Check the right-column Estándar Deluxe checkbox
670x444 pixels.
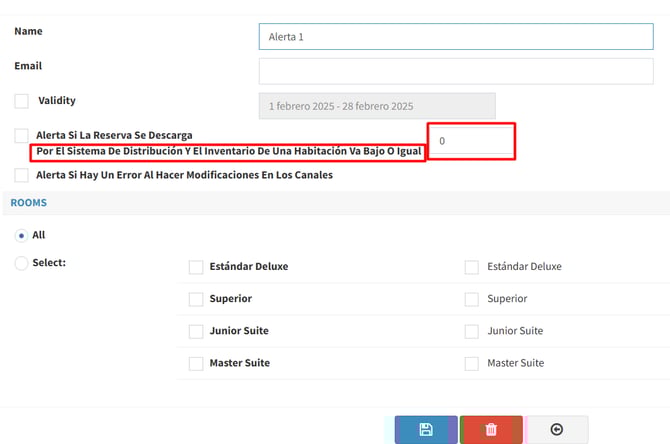pos(472,267)
